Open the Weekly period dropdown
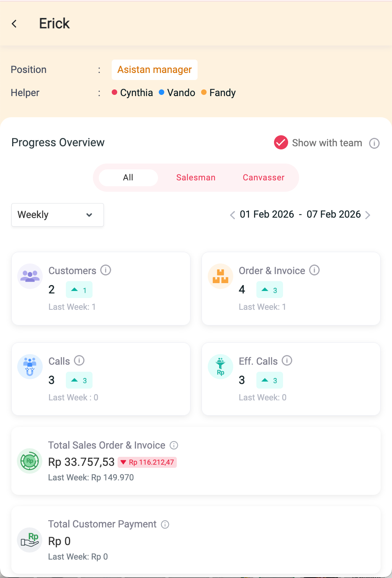 pyautogui.click(x=58, y=215)
